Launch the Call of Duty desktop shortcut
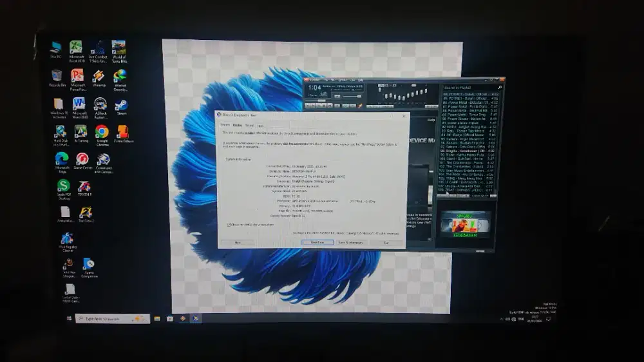Viewport: 644px width, 362px height. [x=71, y=293]
